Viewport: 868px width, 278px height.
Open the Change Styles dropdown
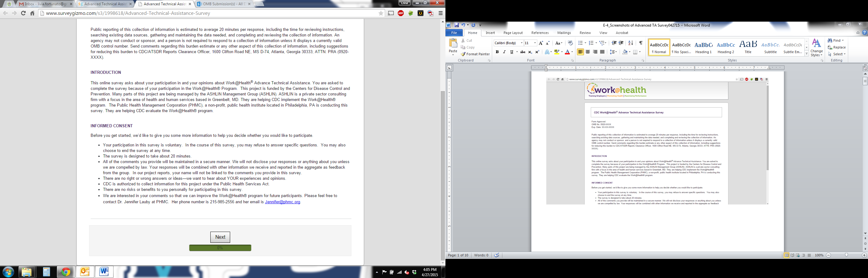click(x=816, y=48)
